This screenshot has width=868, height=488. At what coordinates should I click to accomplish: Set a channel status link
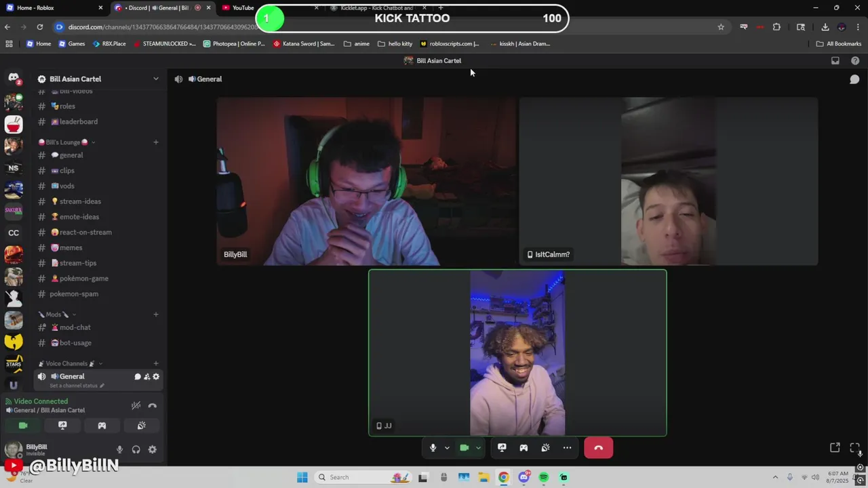coord(77,386)
